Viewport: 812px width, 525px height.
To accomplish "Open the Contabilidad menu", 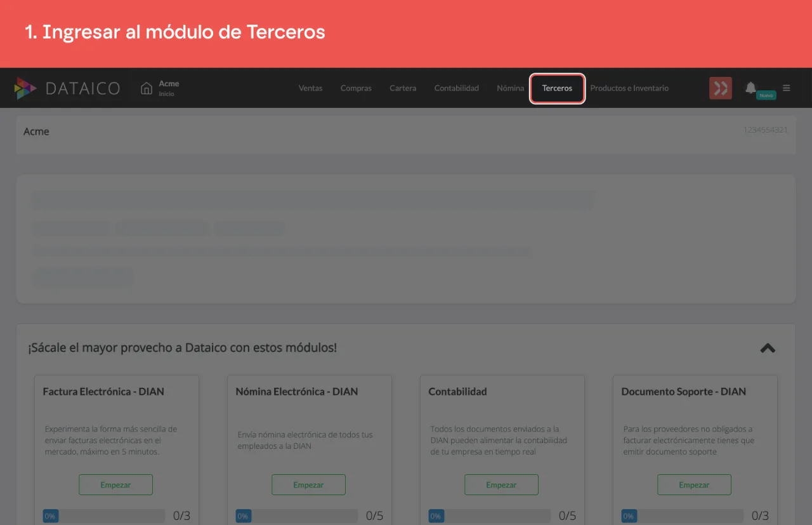I will [x=457, y=88].
